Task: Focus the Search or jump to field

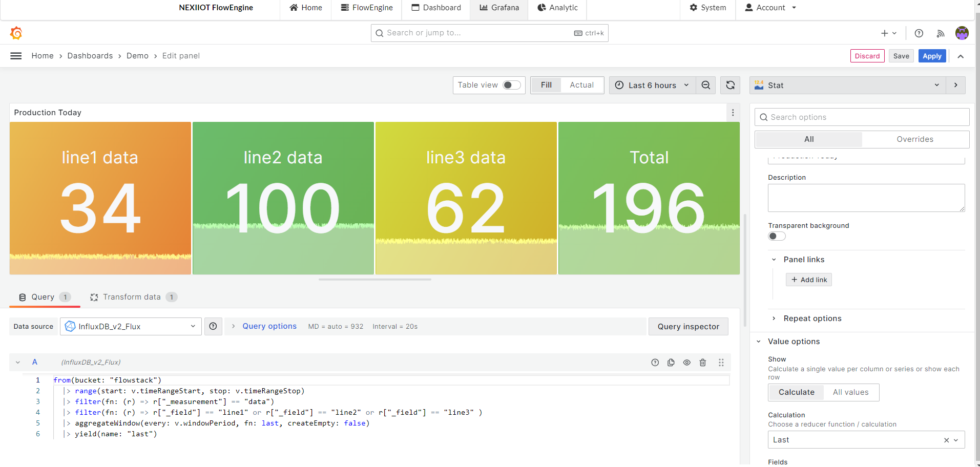Action: tap(489, 33)
